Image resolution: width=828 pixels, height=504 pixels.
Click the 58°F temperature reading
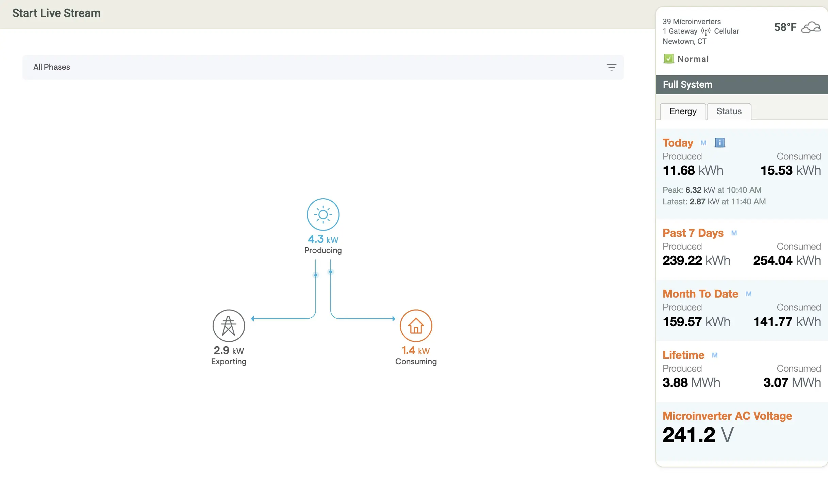point(785,27)
